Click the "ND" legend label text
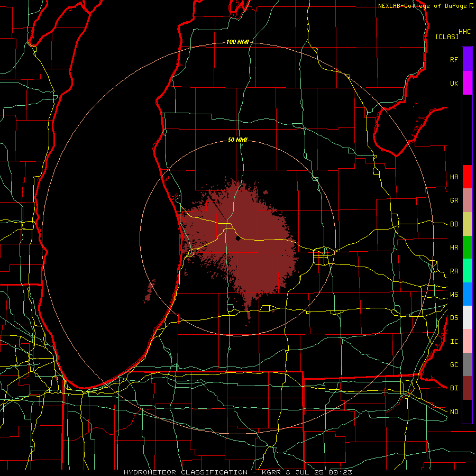 (454, 411)
